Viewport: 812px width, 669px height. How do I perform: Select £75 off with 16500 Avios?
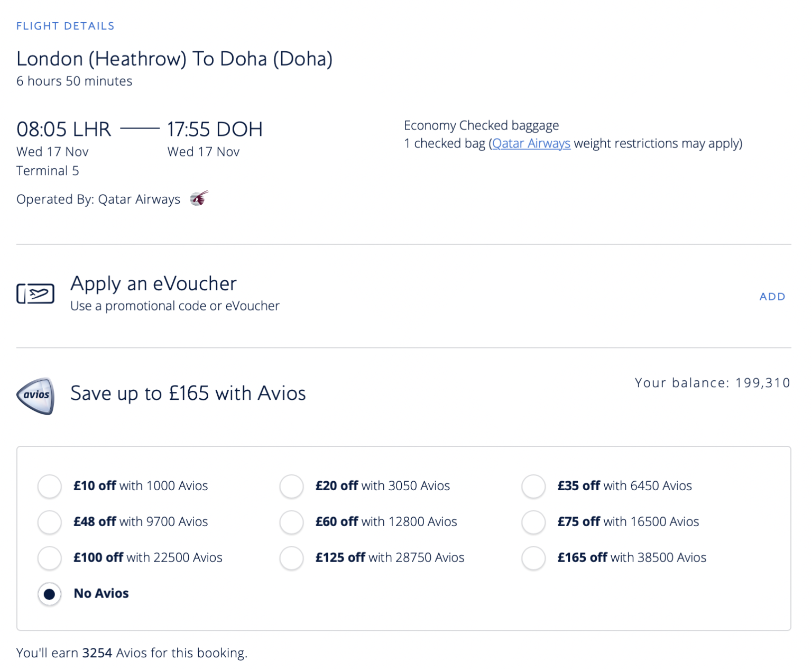click(533, 523)
